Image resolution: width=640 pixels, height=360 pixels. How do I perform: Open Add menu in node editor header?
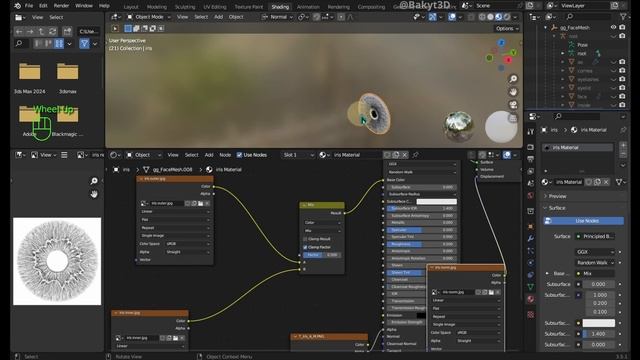(x=209, y=155)
